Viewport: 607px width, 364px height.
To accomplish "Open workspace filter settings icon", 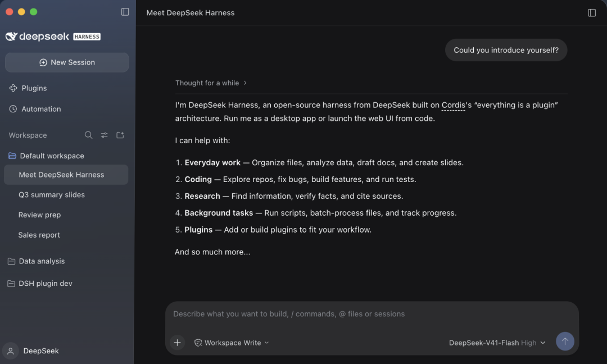I will [104, 135].
